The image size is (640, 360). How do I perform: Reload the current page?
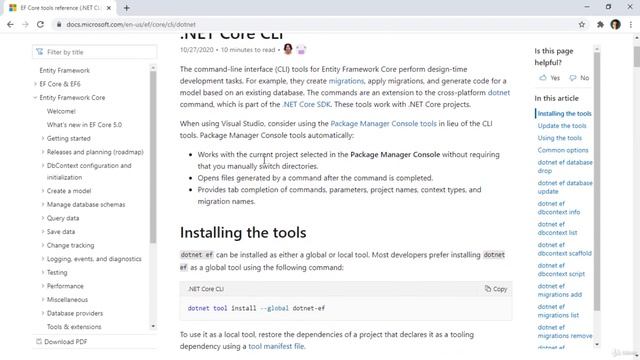coord(40,24)
